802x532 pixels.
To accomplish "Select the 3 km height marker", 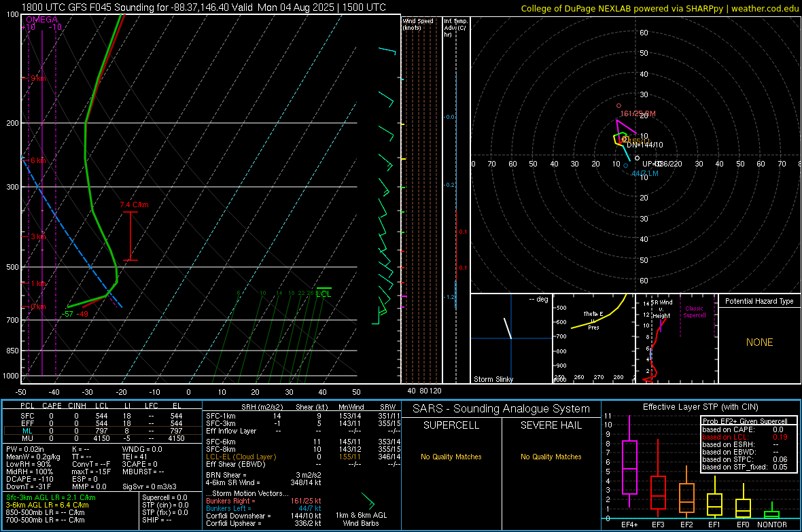I will click(x=38, y=237).
